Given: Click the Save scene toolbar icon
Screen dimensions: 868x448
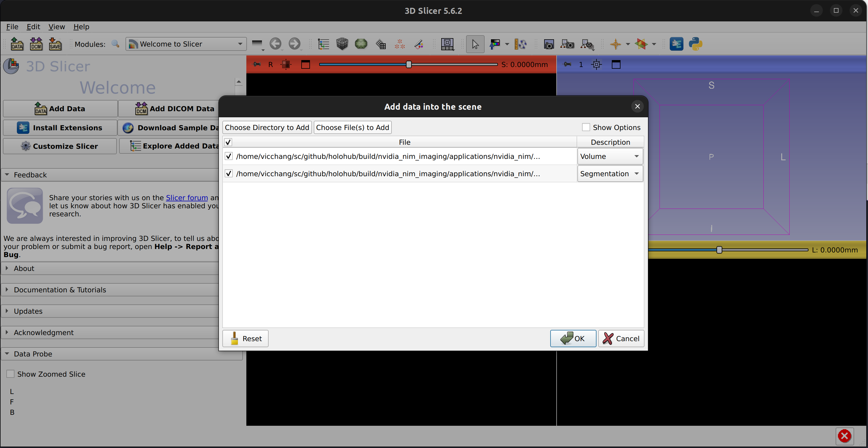Looking at the screenshot, I should click(x=55, y=44).
